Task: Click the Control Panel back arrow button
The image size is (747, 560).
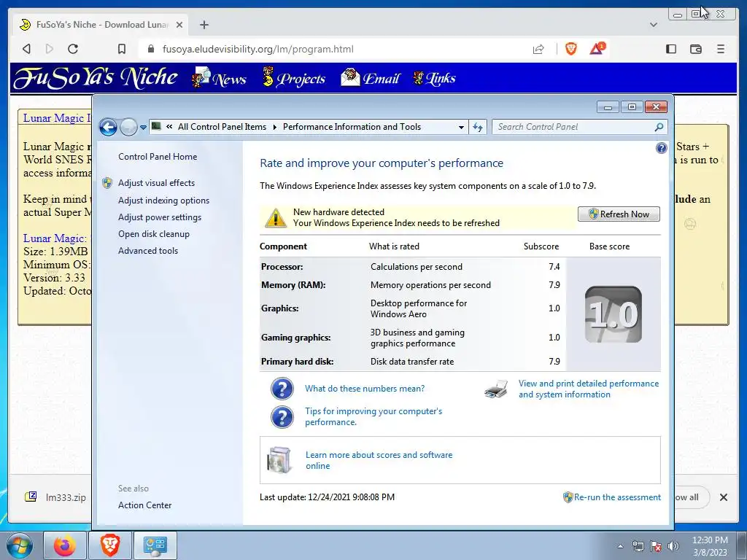Action: click(108, 127)
